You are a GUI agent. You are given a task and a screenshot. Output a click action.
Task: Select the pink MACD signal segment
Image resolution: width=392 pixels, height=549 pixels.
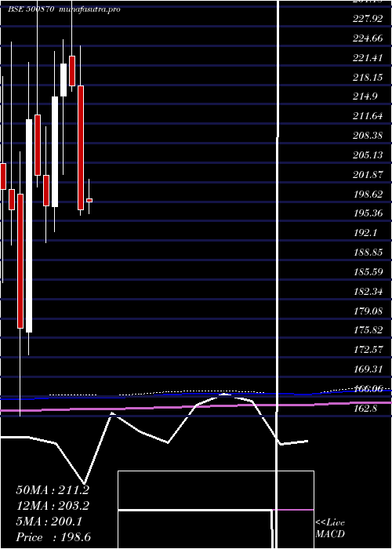tap(293, 510)
